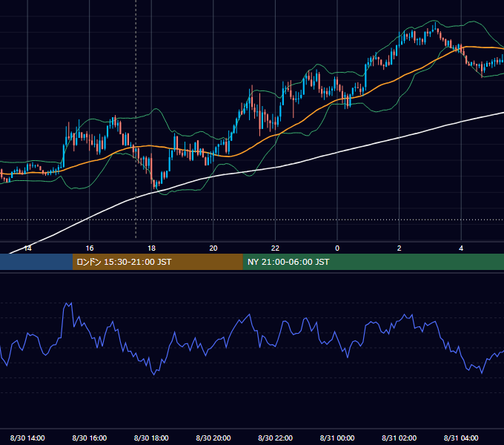Screen dimensions: 504x445
Task: Click hour label 0 on price chart axis
Action: (337, 248)
